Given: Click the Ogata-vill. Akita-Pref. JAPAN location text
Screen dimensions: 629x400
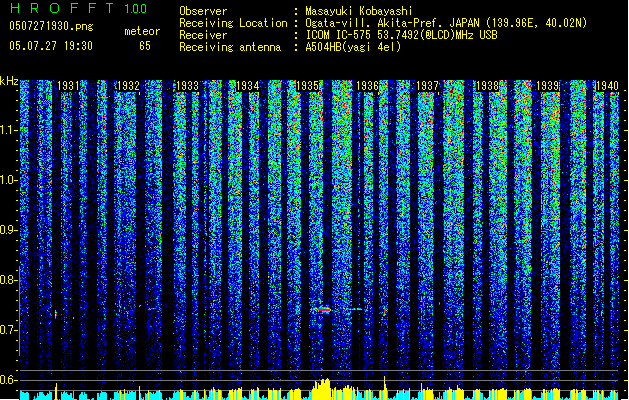Looking at the screenshot, I should 446,23.
